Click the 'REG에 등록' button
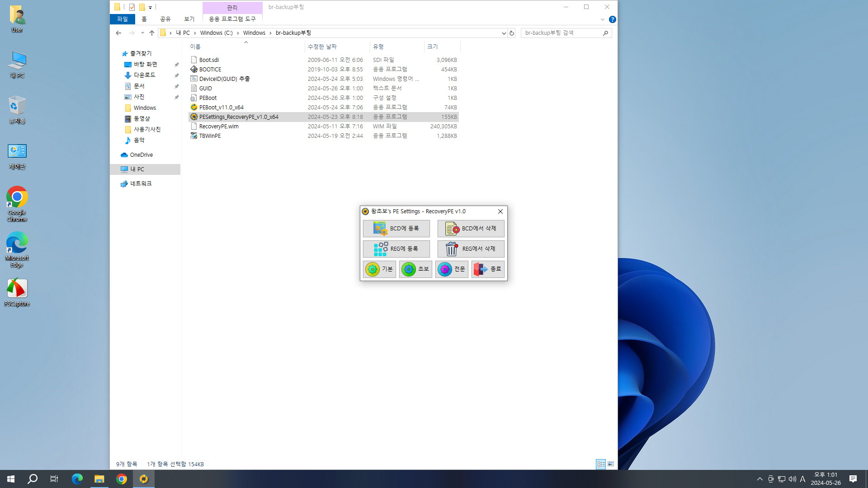Screen dimensions: 868x488 [x=396, y=249]
